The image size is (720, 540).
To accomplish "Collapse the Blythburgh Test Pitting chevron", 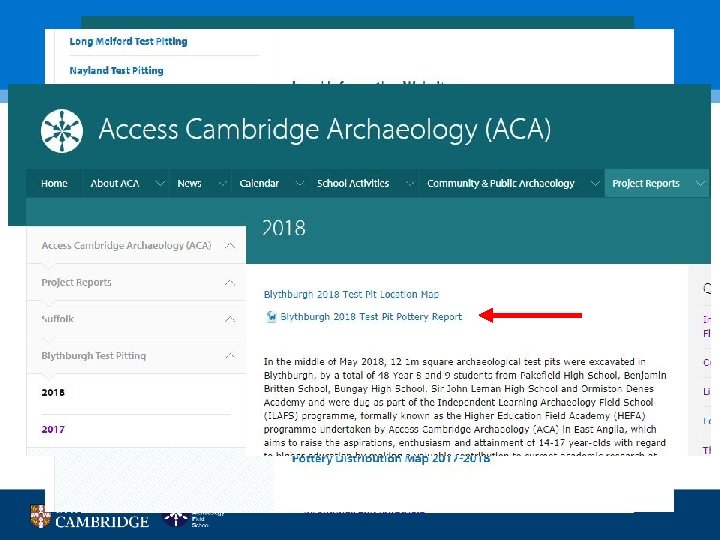I will click(x=230, y=355).
